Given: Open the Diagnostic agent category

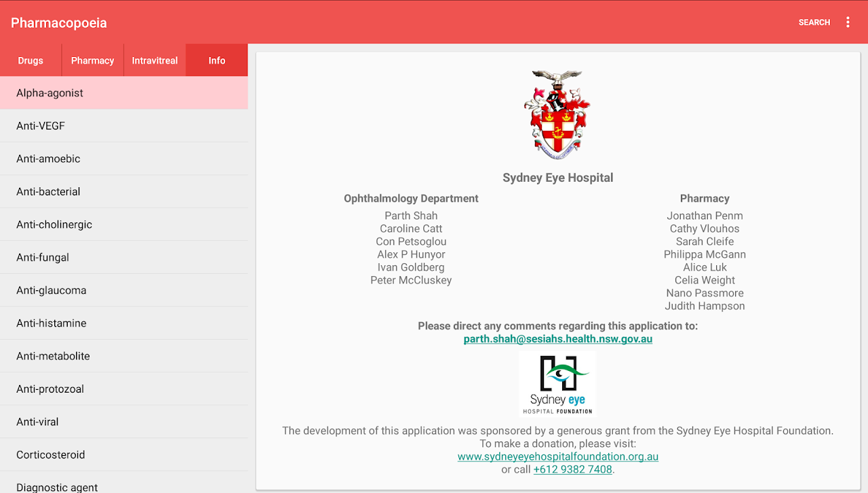Looking at the screenshot, I should [x=123, y=483].
